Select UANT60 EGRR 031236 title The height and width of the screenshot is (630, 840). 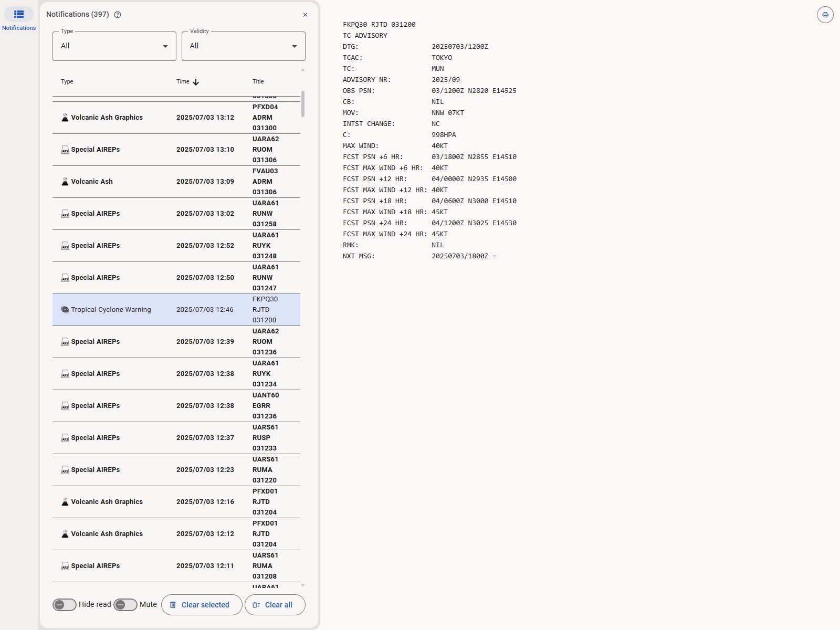point(266,406)
